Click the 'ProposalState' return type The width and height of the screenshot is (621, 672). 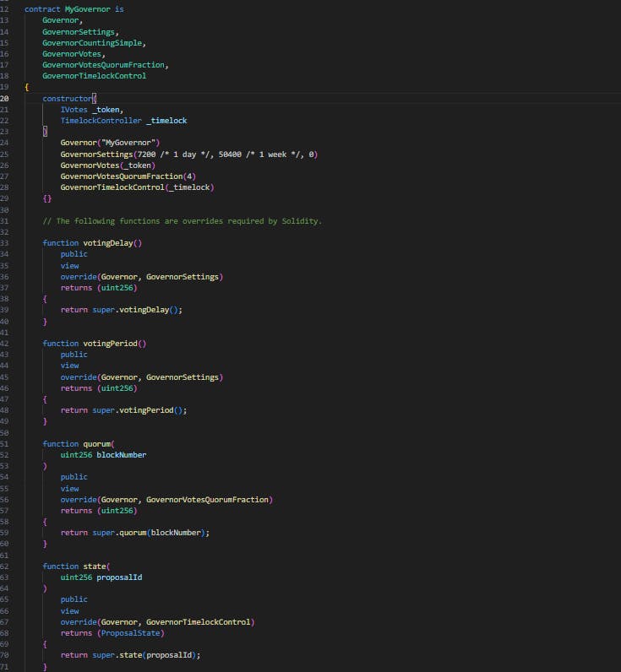(x=133, y=633)
